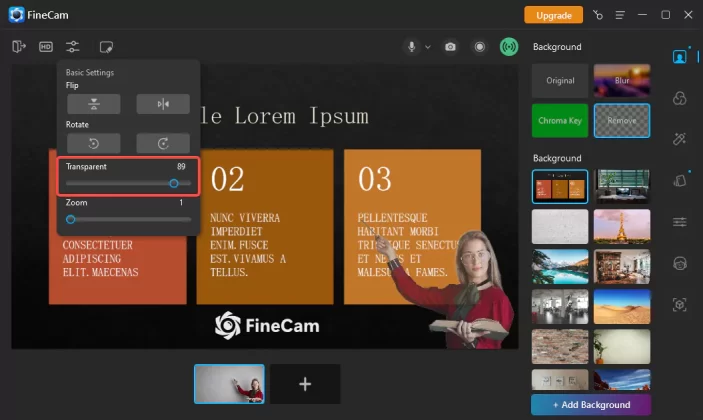Choose the mountain lake background thumbnail

coord(560,267)
